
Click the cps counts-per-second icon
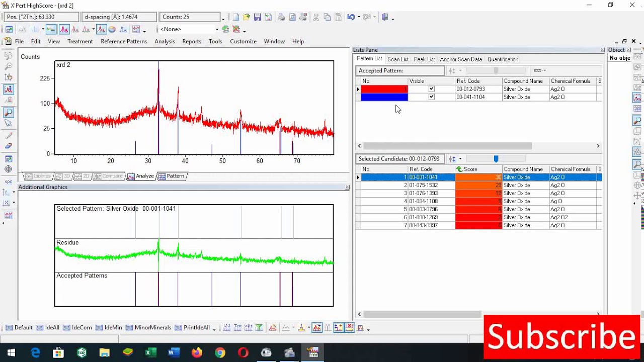9,182
